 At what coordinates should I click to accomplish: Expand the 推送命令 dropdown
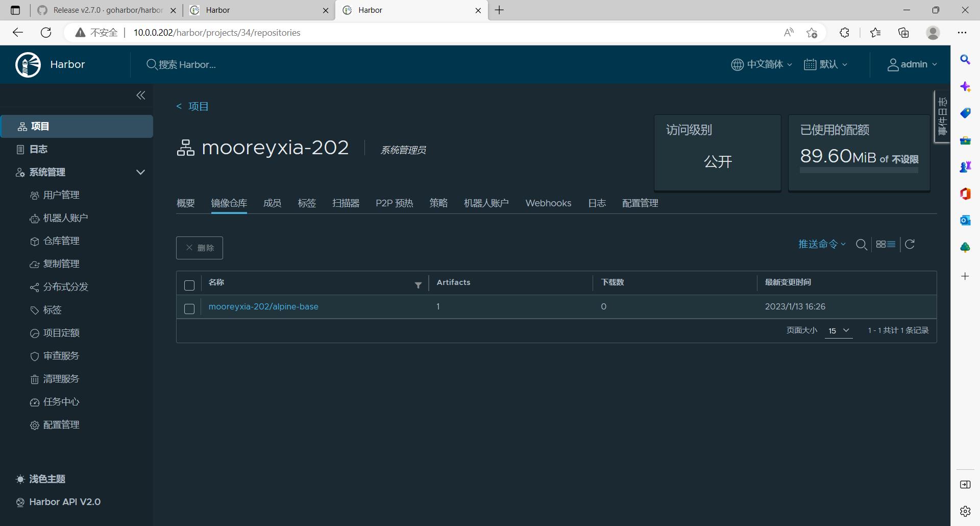[822, 244]
